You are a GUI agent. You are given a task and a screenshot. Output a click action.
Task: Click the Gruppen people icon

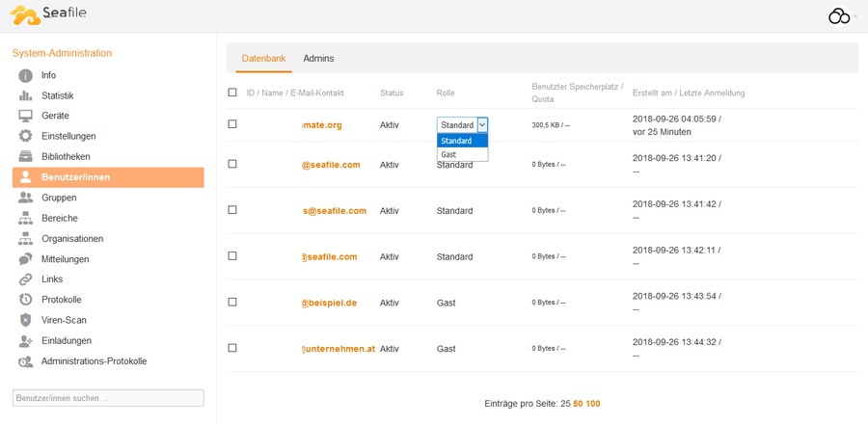point(25,198)
